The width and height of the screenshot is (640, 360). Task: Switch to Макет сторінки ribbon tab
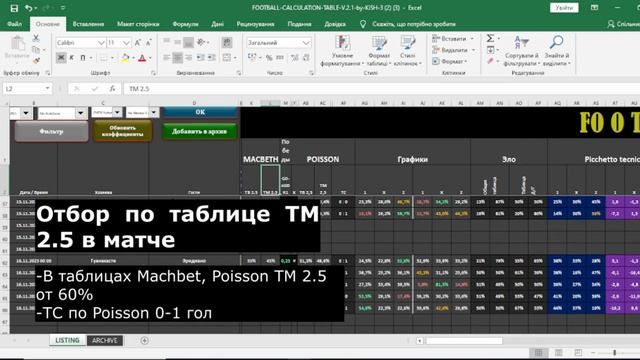pos(138,24)
